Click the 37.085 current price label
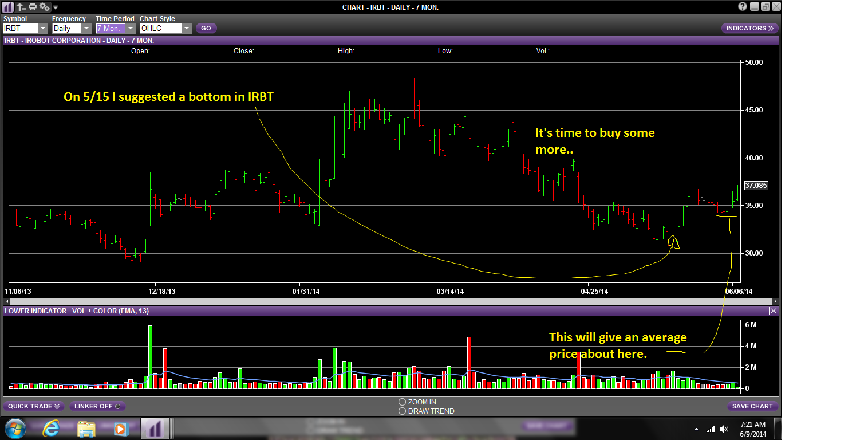 756,186
